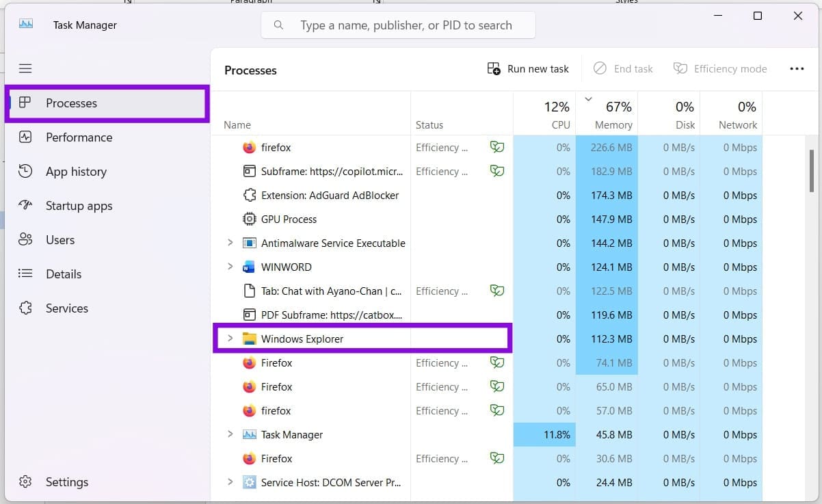
Task: Go to Startup apps page
Action: [107, 205]
